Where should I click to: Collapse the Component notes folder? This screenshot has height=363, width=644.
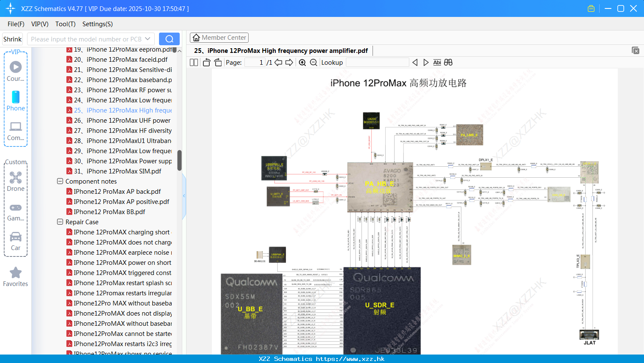60,181
